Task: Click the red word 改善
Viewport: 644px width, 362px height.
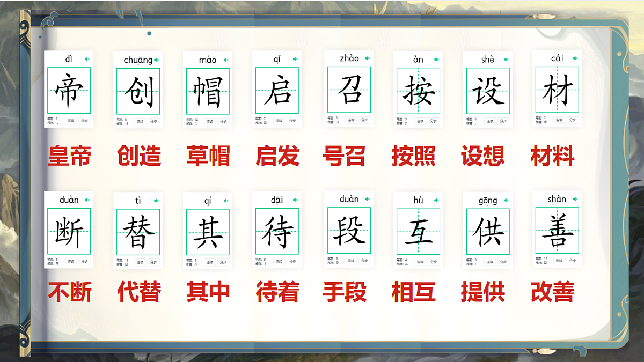Action: (553, 292)
